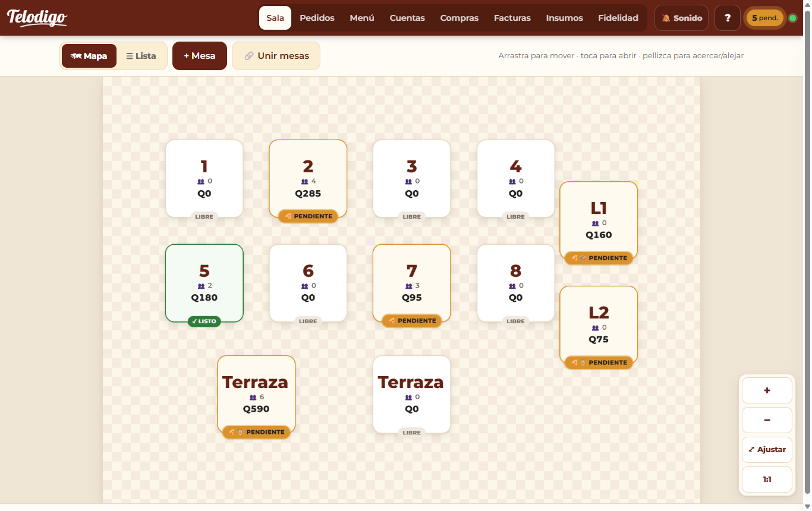The width and height of the screenshot is (812, 511).
Task: Open table 8 card
Action: point(516,283)
